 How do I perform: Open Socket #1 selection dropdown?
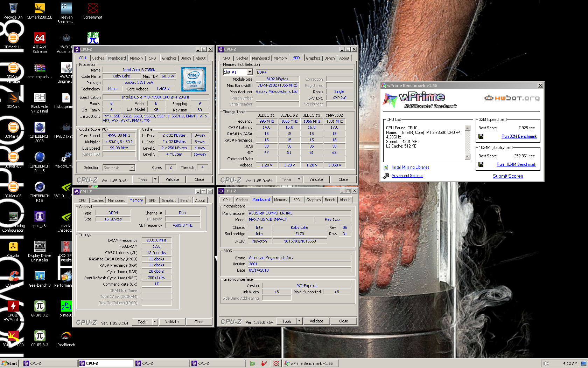click(x=132, y=168)
